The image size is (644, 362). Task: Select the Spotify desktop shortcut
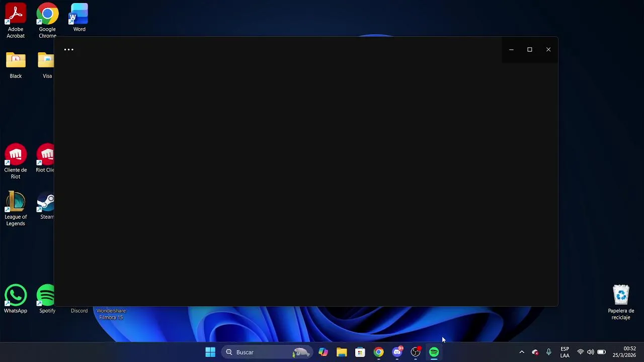46,300
